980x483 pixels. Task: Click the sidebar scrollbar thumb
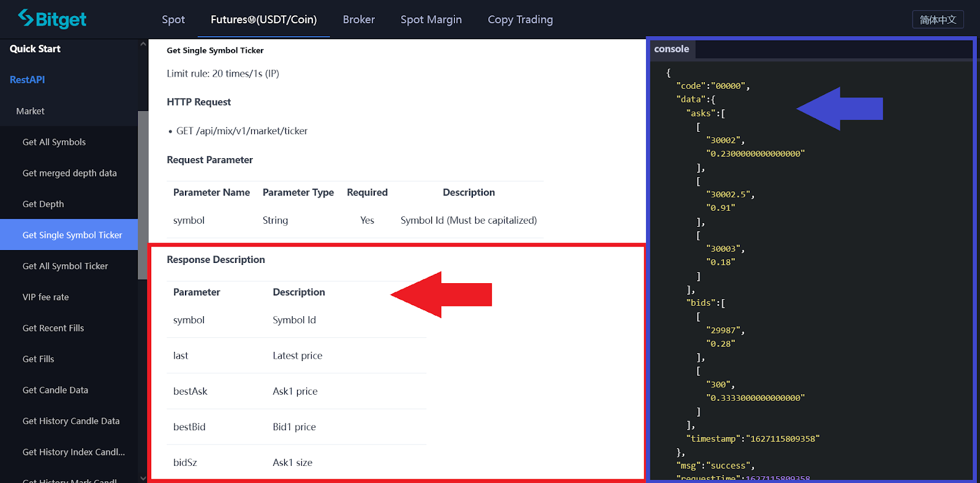pos(143,195)
